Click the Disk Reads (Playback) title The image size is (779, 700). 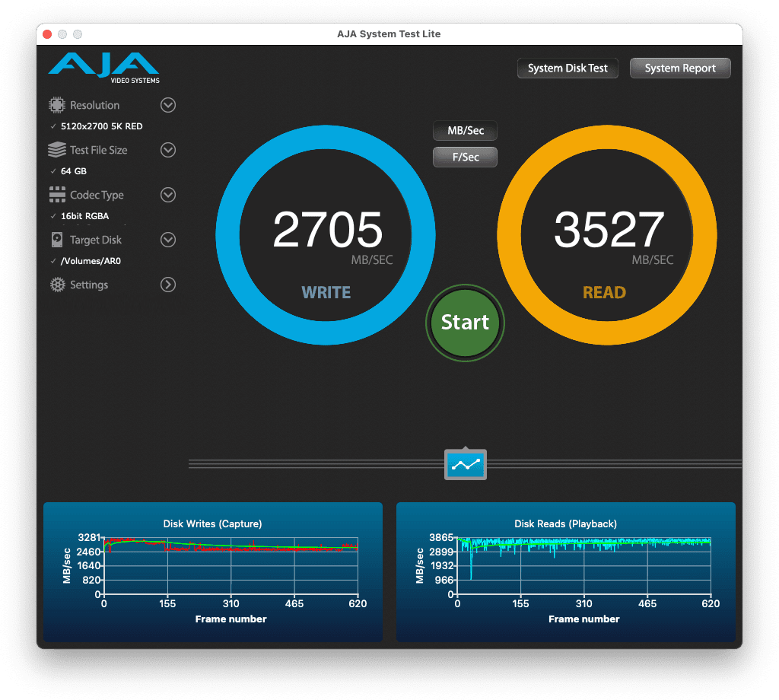[x=565, y=523]
